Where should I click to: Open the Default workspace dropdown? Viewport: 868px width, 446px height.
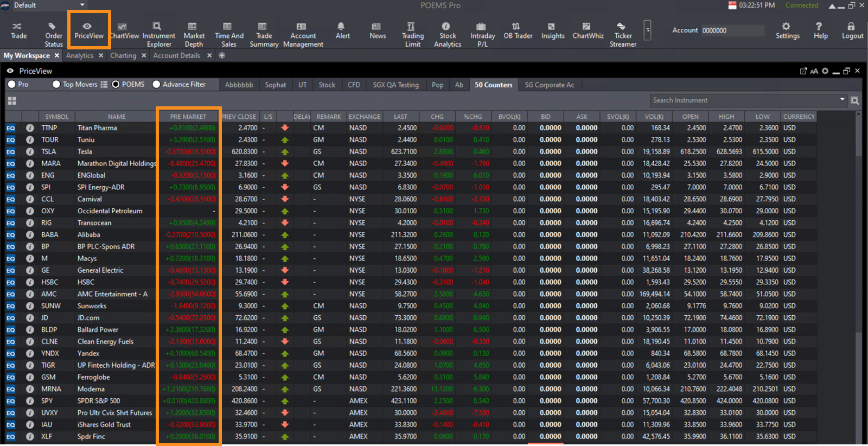tap(82, 5)
